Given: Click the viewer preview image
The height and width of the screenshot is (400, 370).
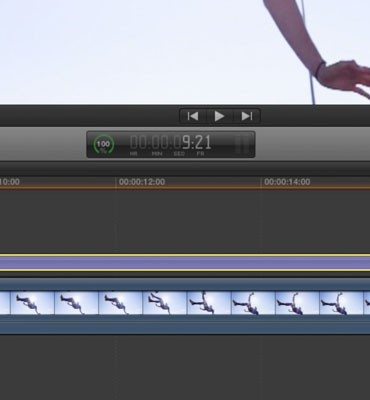Looking at the screenshot, I should (x=185, y=52).
